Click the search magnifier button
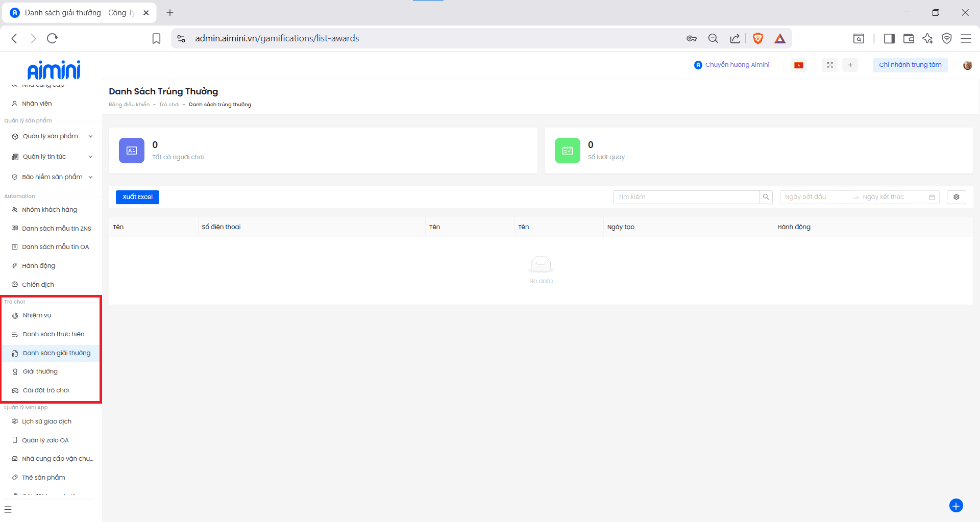The image size is (980, 522). point(766,197)
